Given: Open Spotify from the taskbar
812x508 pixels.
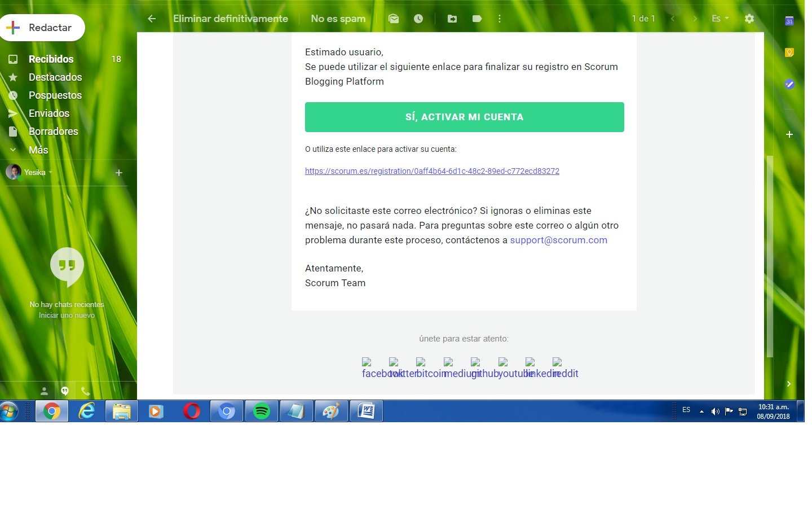Looking at the screenshot, I should [x=262, y=411].
